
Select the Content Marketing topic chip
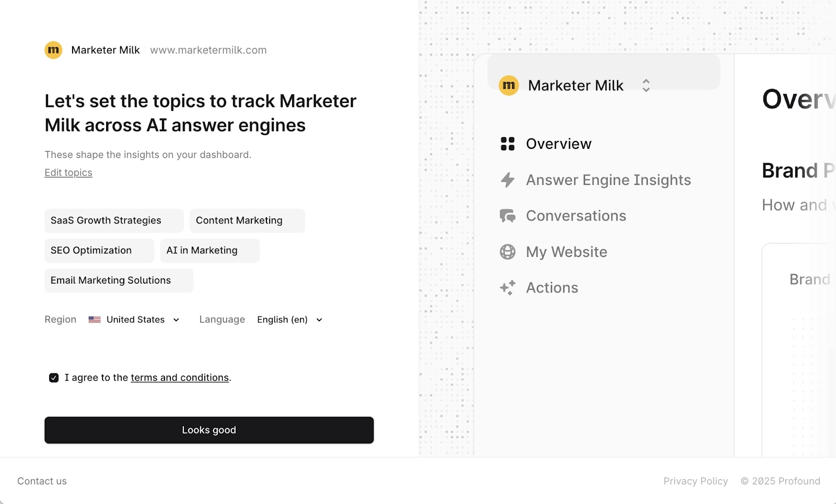coord(247,220)
